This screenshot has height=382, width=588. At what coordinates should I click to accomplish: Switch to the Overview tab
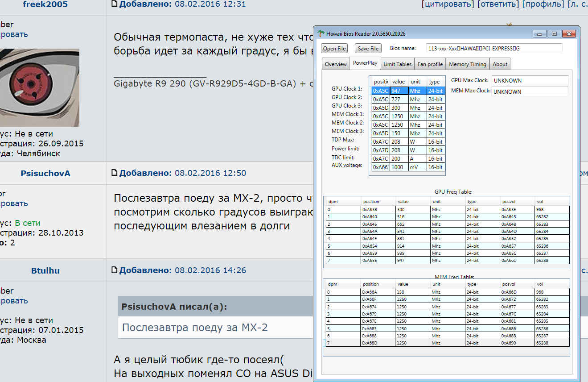pyautogui.click(x=336, y=64)
